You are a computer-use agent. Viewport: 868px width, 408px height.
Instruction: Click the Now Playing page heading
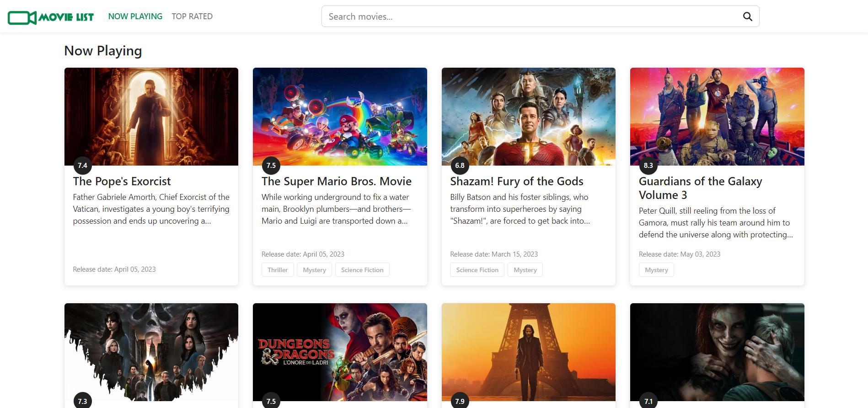pyautogui.click(x=103, y=51)
